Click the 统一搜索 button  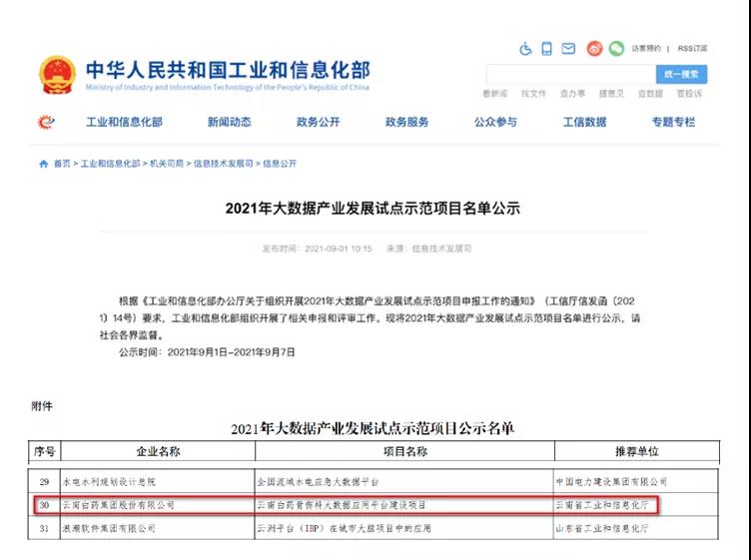pyautogui.click(x=681, y=75)
